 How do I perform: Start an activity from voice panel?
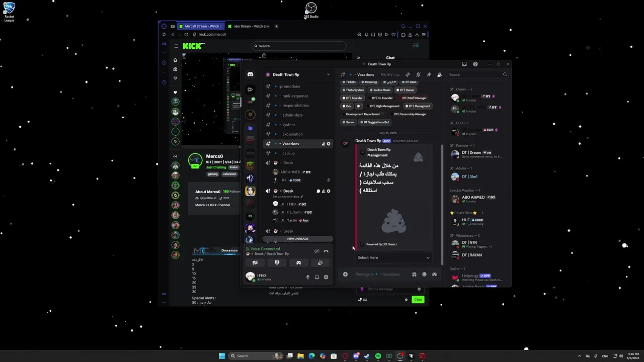point(298,262)
